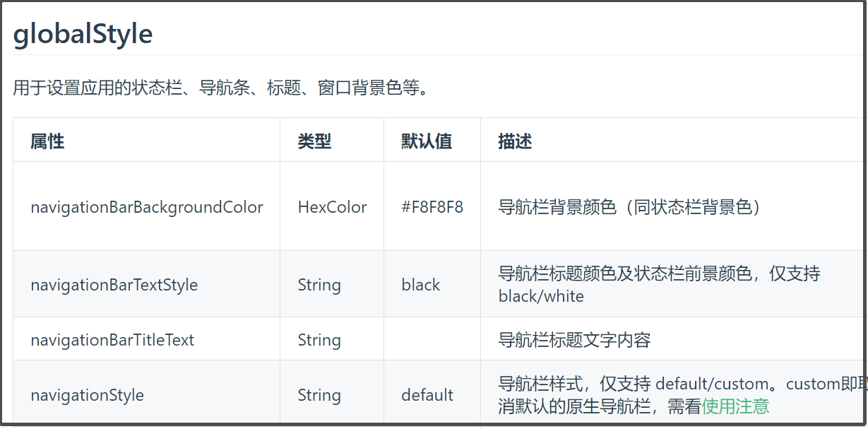Click the HexColor type cell
Image resolution: width=868 pixels, height=429 pixels.
point(333,207)
